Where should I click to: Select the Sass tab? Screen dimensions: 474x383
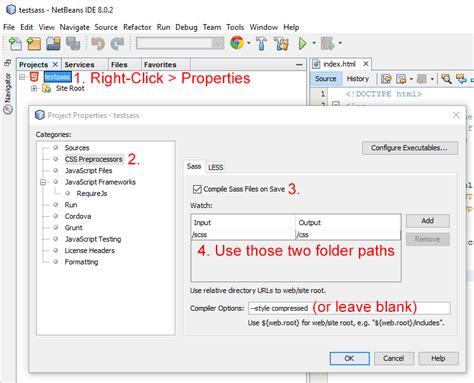pos(194,166)
